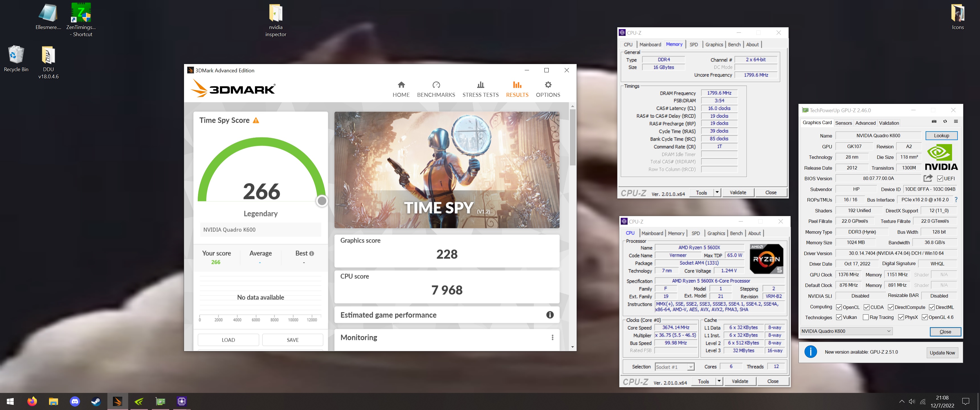This screenshot has width=980, height=410.
Task: Open the Icons folder on desktop
Action: pos(957,17)
